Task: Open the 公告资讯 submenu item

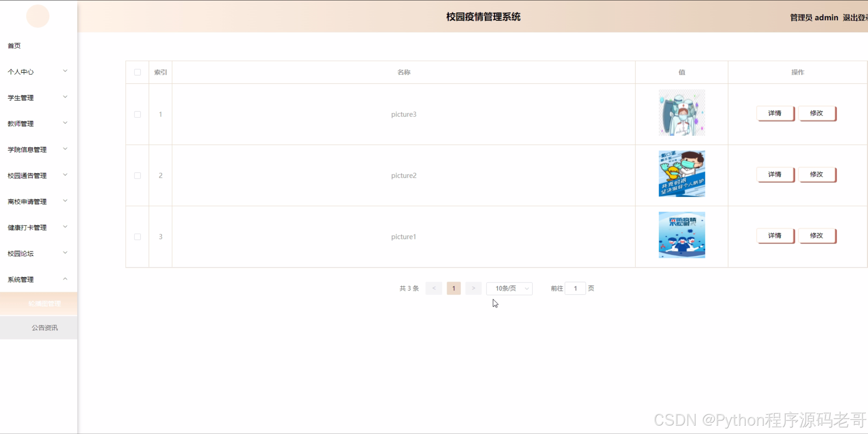Action: 44,328
